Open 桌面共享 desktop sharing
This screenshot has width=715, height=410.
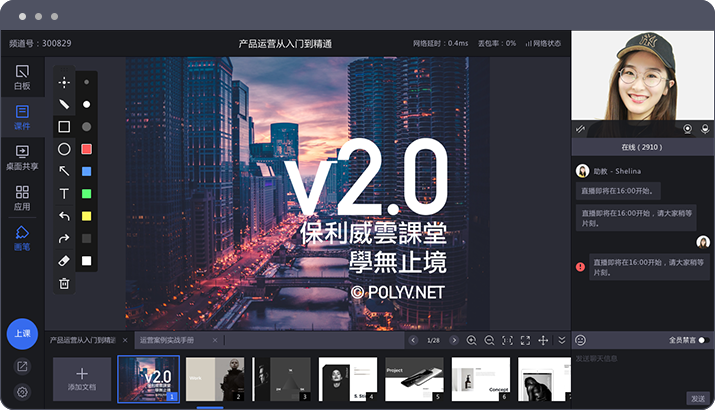(x=22, y=157)
